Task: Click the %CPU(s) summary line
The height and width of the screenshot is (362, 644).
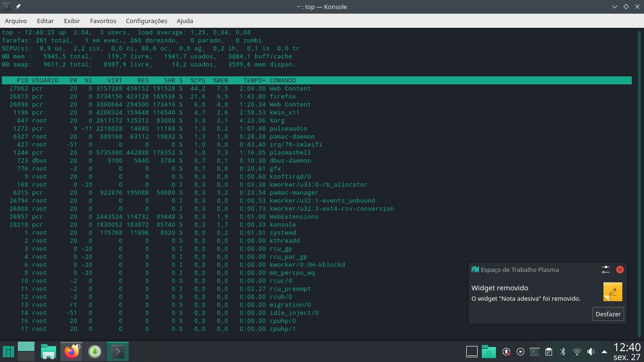Action: tap(151, 49)
